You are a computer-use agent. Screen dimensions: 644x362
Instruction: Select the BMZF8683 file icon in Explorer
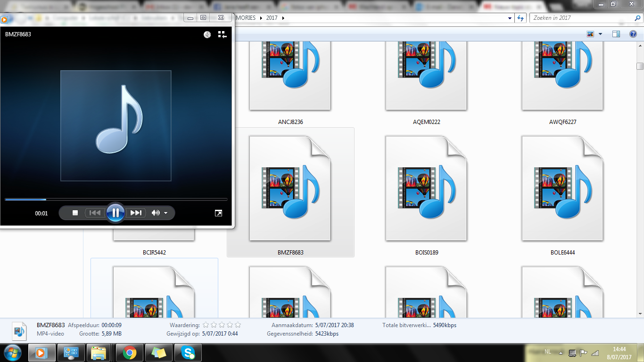point(290,188)
